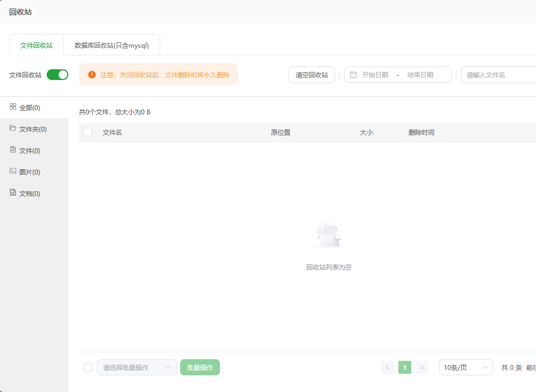The width and height of the screenshot is (536, 392).
Task: Switch to 数据库回收站(只含mysql) tab
Action: [112, 45]
